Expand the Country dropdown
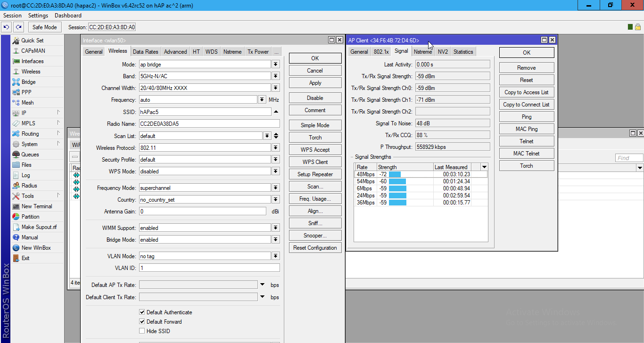Image resolution: width=644 pixels, height=343 pixels. click(x=276, y=200)
